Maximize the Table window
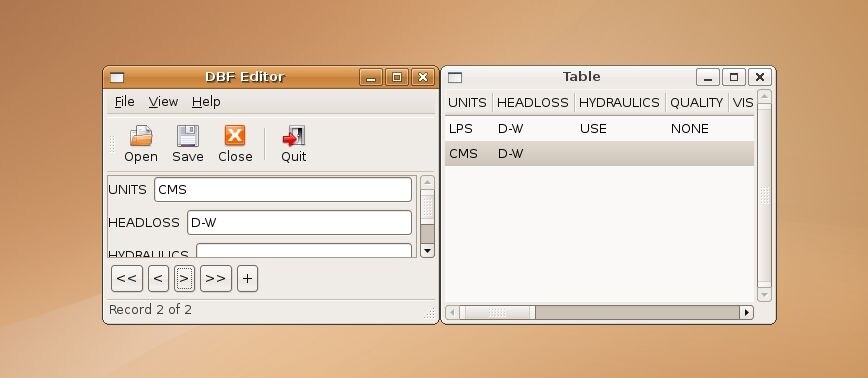 [x=734, y=77]
